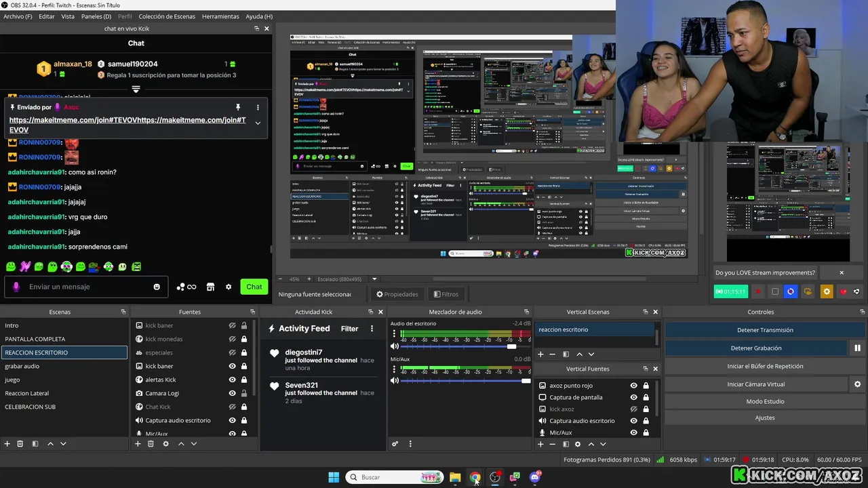Hide the Camara Logi source

click(233, 393)
